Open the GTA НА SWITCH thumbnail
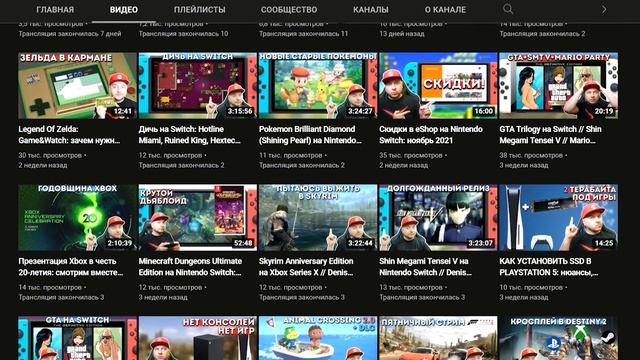The width and height of the screenshot is (640, 360). pos(78,338)
